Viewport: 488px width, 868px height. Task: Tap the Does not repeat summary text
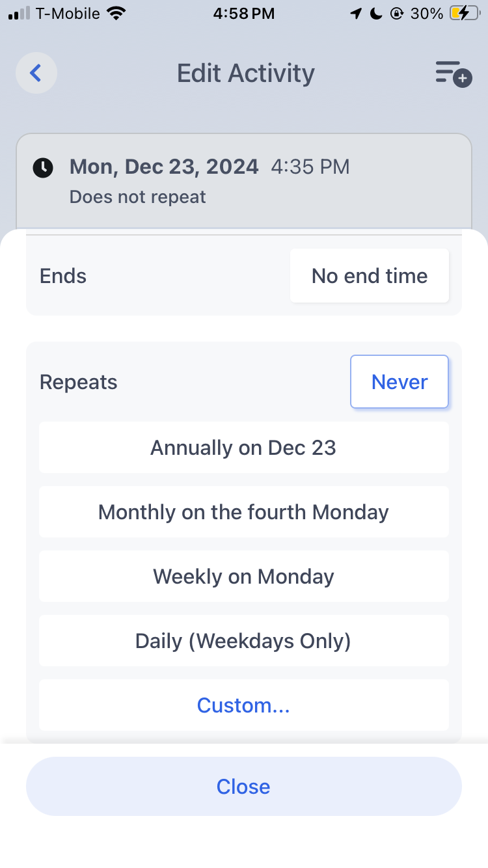(x=138, y=197)
